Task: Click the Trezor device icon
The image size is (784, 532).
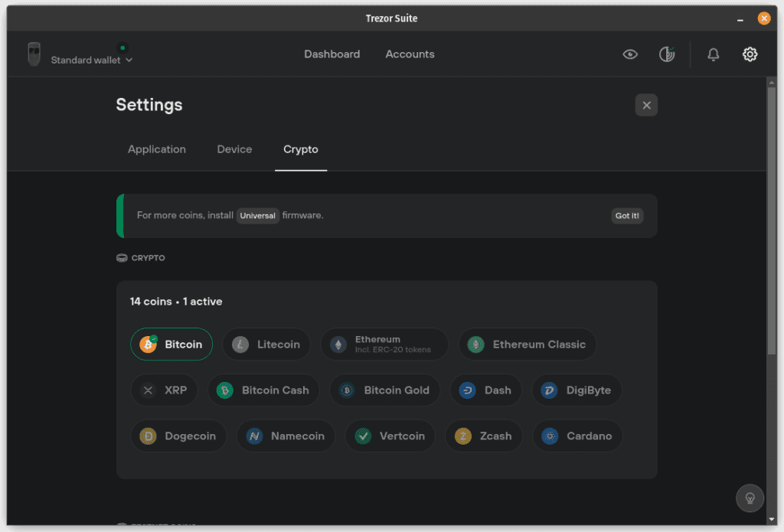Action: click(x=34, y=54)
